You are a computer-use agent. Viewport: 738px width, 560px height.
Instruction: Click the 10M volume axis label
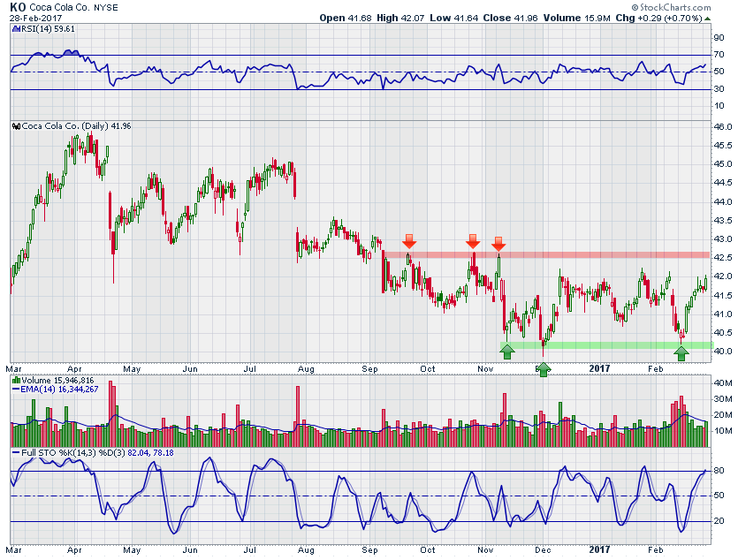(x=723, y=431)
